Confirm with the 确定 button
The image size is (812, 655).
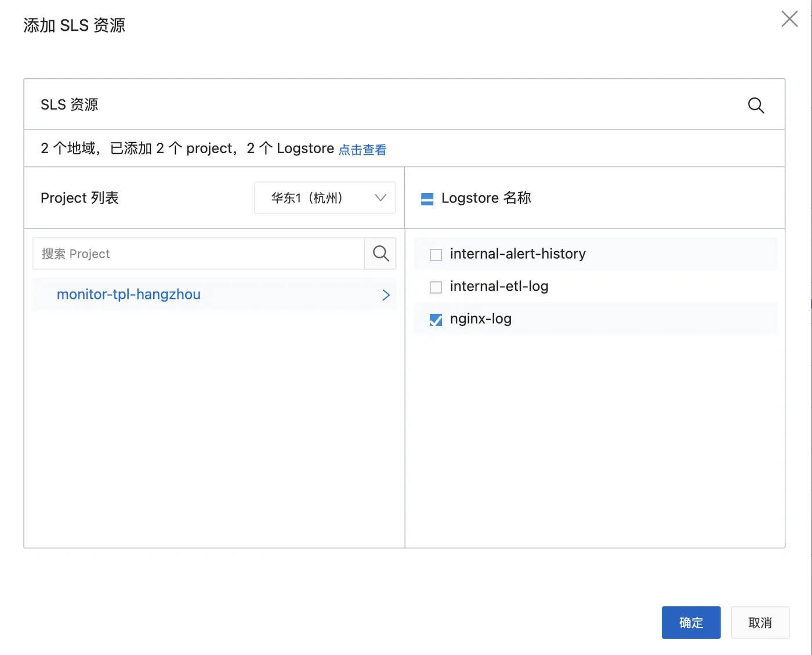691,623
